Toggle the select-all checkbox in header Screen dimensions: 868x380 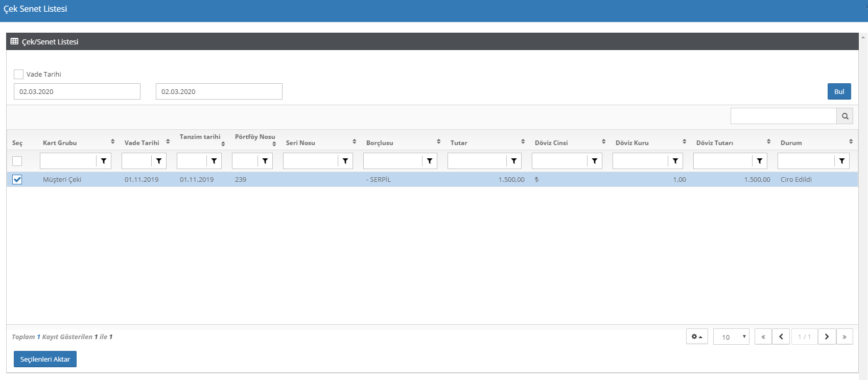(x=17, y=161)
